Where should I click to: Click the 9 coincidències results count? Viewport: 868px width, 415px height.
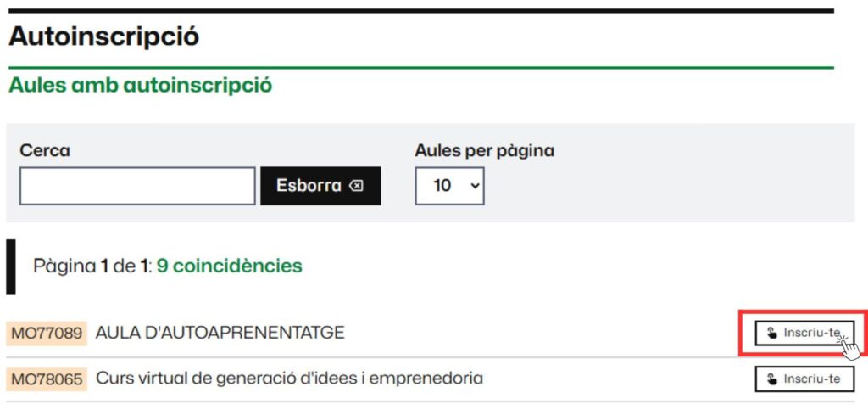pyautogui.click(x=229, y=266)
